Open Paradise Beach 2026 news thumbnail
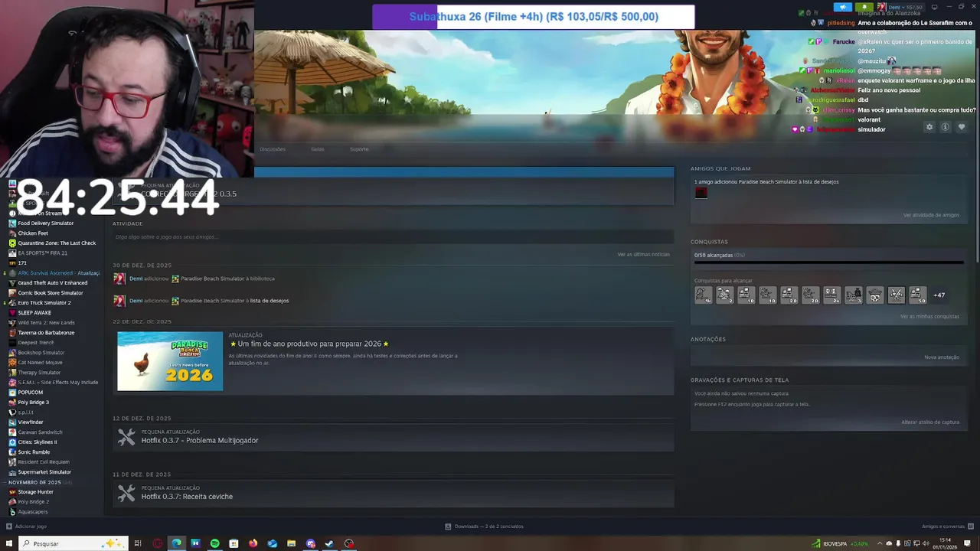The height and width of the screenshot is (551, 980). (x=170, y=361)
